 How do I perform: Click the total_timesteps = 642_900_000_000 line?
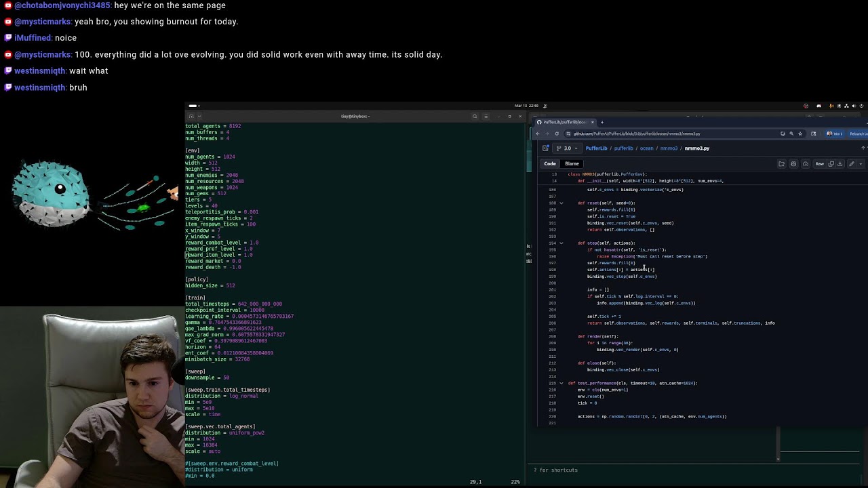(x=233, y=304)
